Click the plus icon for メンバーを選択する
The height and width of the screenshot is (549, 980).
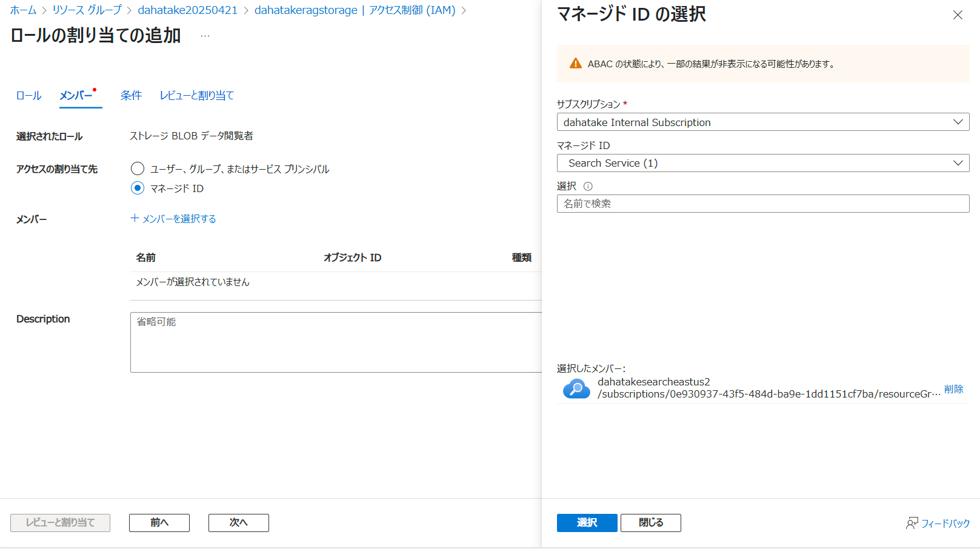point(135,218)
